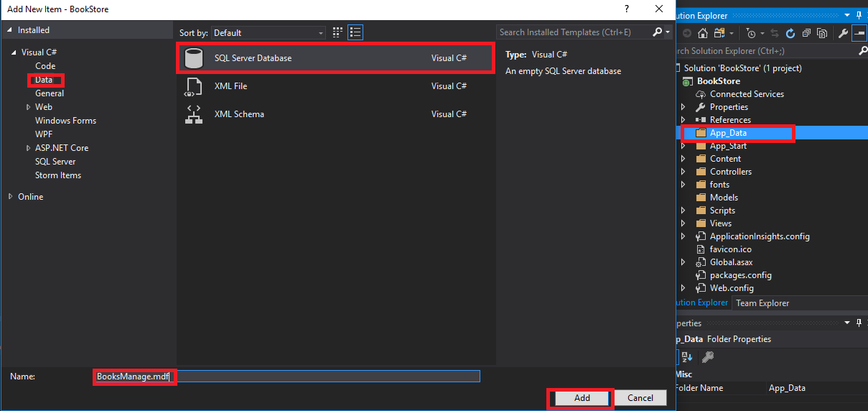The height and width of the screenshot is (411, 868).
Task: Switch to the Team Explorer tab
Action: coord(762,303)
